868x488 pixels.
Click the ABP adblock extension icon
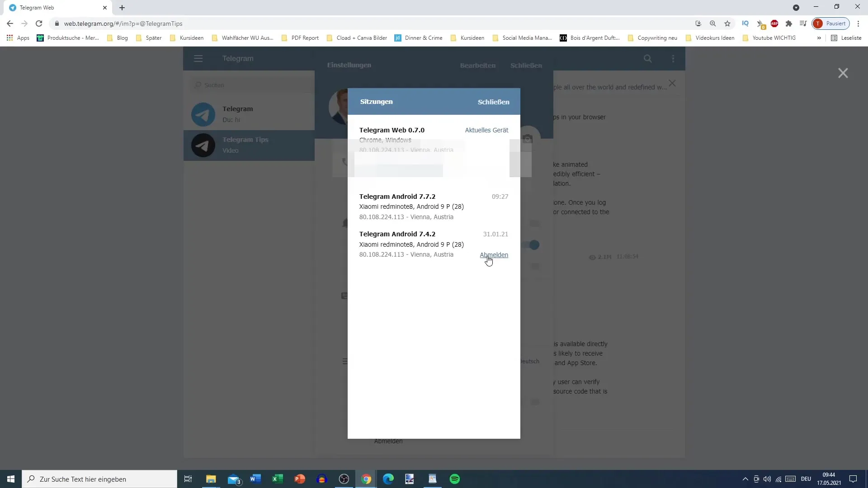[x=774, y=23]
